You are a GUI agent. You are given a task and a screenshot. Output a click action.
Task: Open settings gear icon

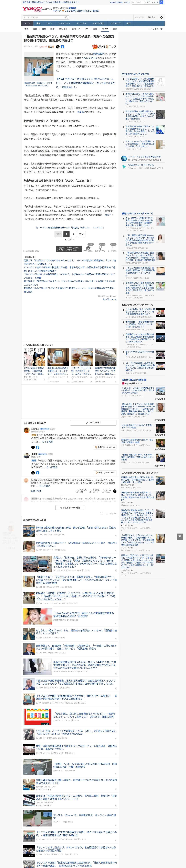point(161,18)
